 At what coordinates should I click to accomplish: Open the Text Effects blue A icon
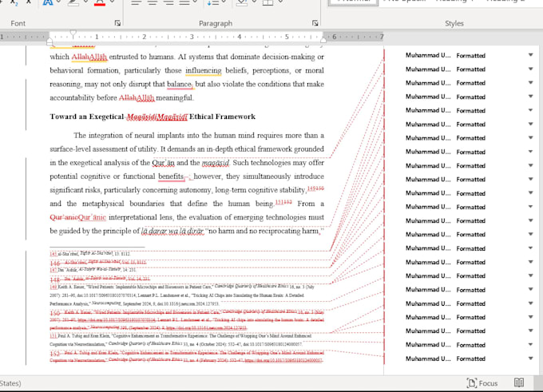[47, 2]
